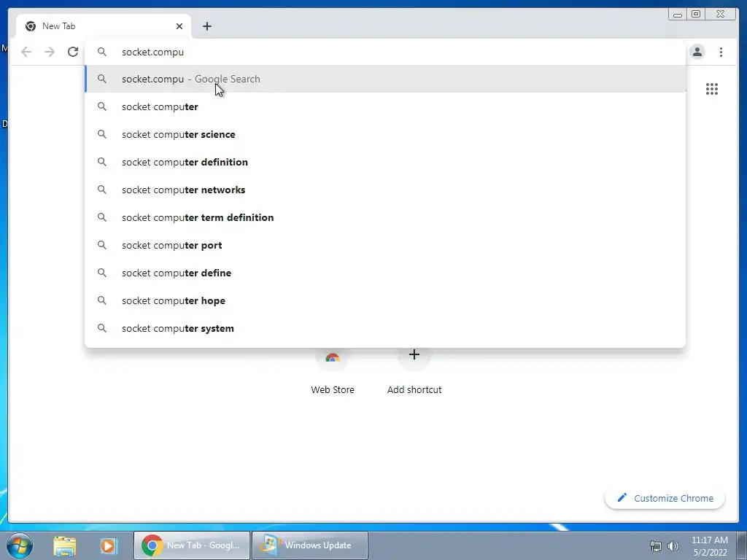The width and height of the screenshot is (747, 560).
Task: Open a new tab with the plus icon
Action: 206,26
